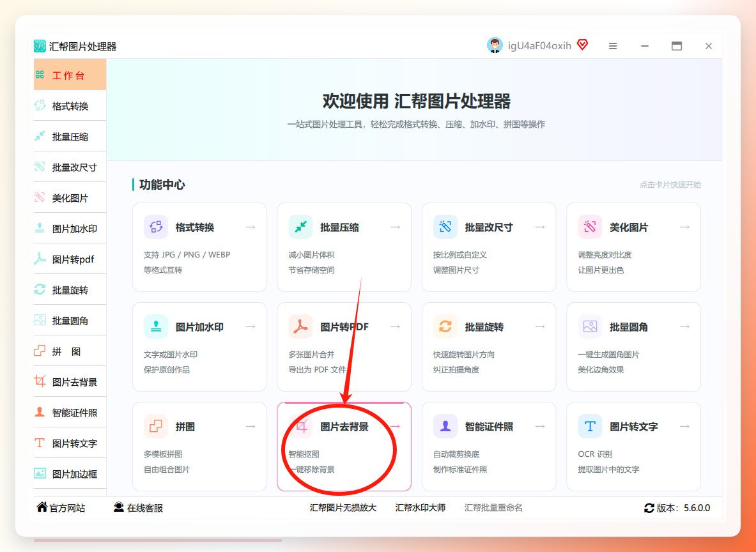Open 在线客服 support link
This screenshot has height=552, width=756.
(139, 508)
